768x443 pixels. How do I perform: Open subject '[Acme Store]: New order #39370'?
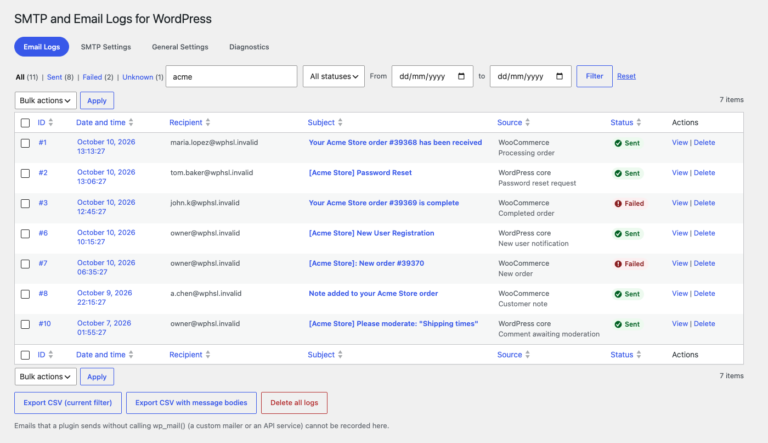click(366, 264)
